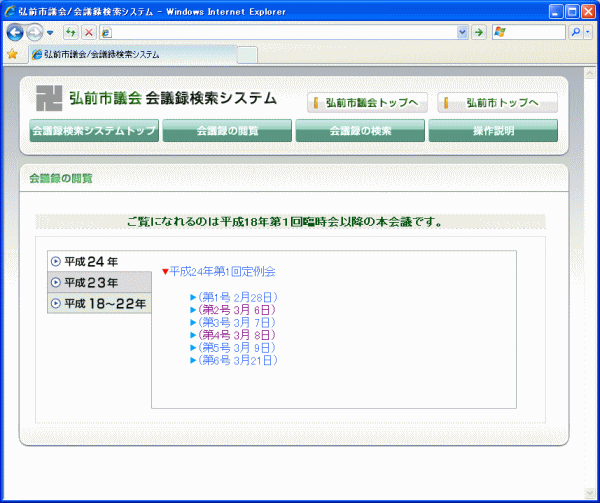Click the scrollbar up arrow
Viewport: 600px width, 503px height.
[x=590, y=73]
